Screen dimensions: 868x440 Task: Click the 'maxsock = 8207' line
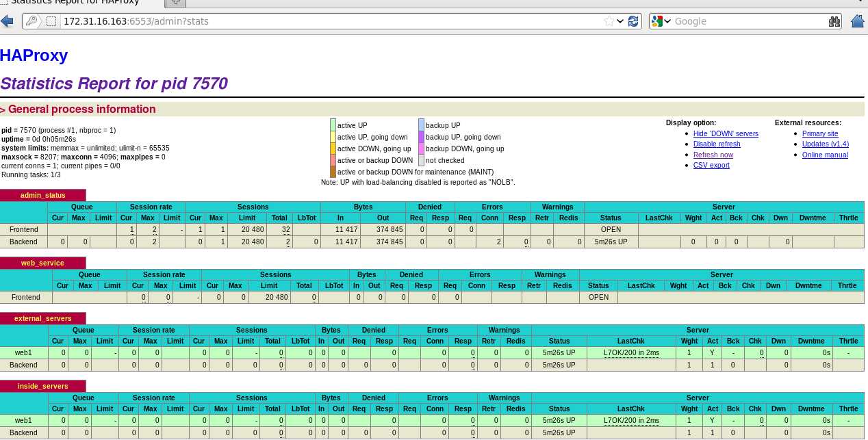coord(84,157)
